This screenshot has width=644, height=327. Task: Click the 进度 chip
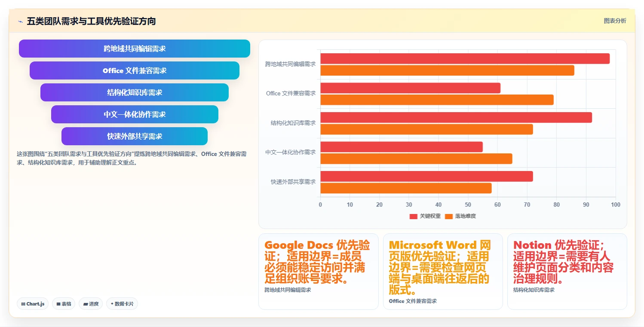click(x=91, y=304)
